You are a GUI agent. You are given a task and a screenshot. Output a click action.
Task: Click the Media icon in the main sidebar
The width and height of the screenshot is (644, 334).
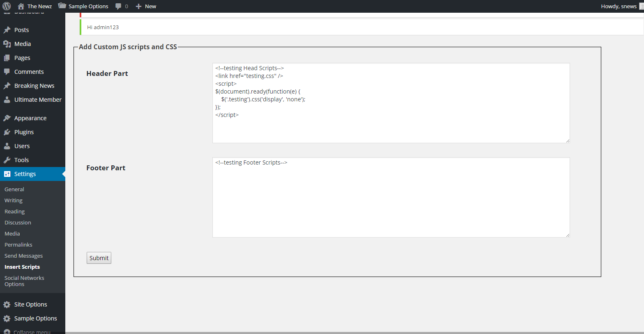[7, 44]
